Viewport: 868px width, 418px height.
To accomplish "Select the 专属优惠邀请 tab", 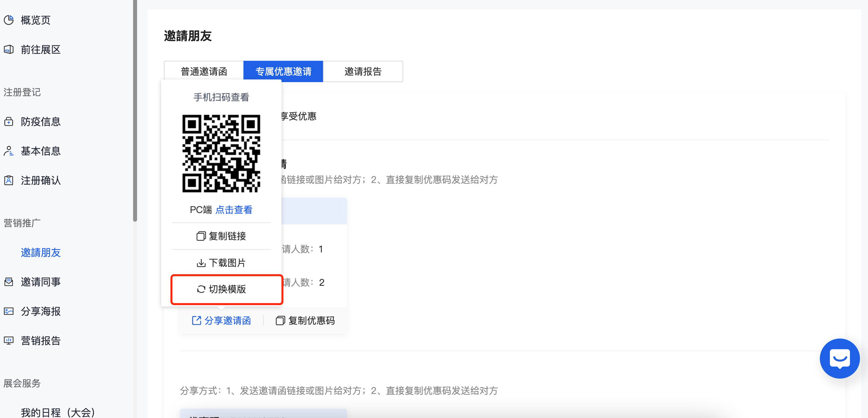I will [x=283, y=72].
